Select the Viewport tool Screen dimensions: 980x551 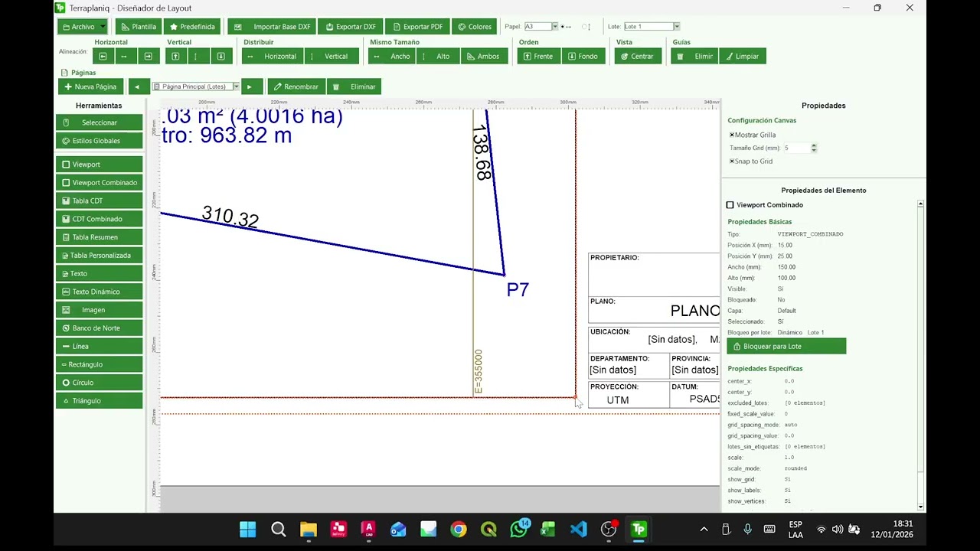tap(99, 165)
